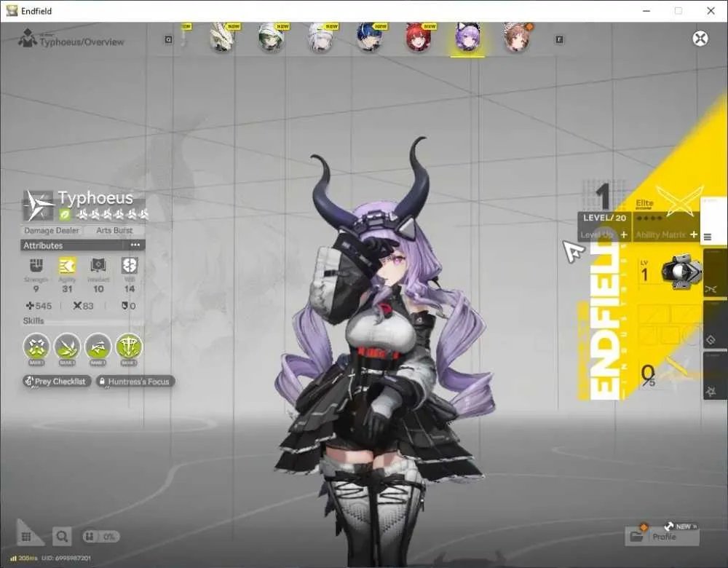Open the fourth fully green skill icon
728x568 pixels.
129,347
